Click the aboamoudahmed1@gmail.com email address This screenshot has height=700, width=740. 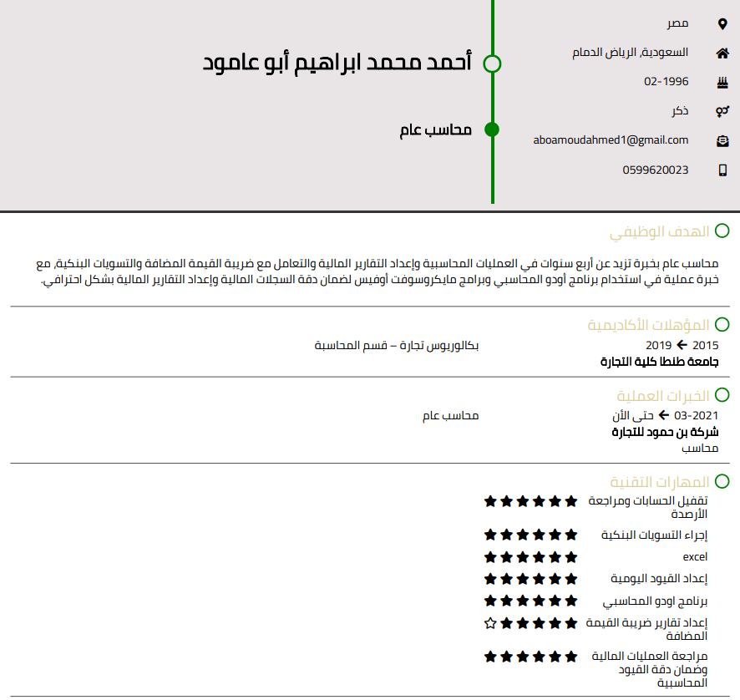pos(611,140)
